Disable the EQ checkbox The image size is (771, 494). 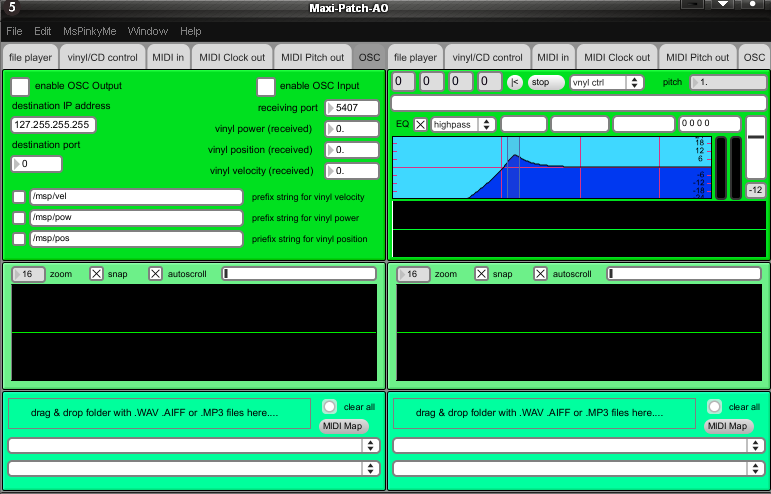[420, 124]
